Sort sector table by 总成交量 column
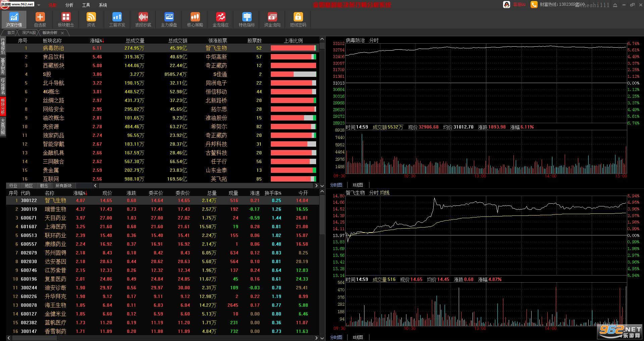The height and width of the screenshot is (341, 644). coord(135,41)
